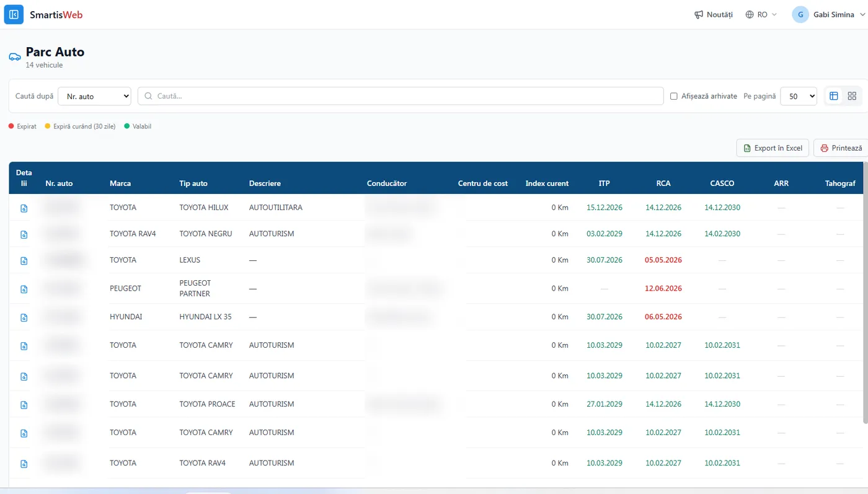Viewport: 868px width, 494px height.
Task: Open details icon for PEUGEOT PARTNER row
Action: 24,289
